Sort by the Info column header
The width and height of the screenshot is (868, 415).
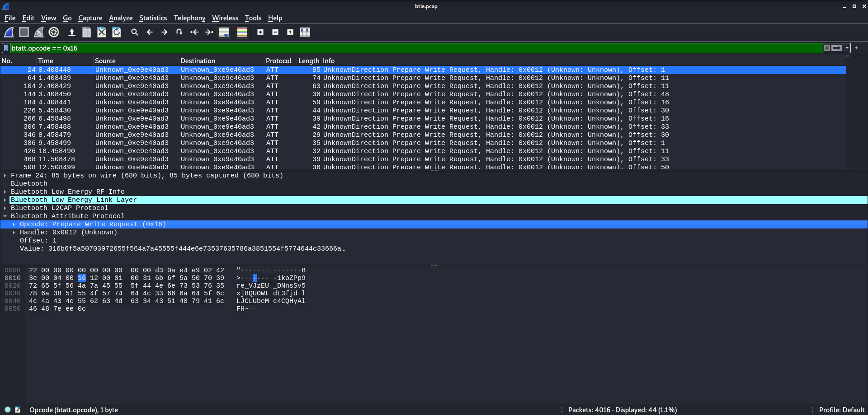(583, 61)
